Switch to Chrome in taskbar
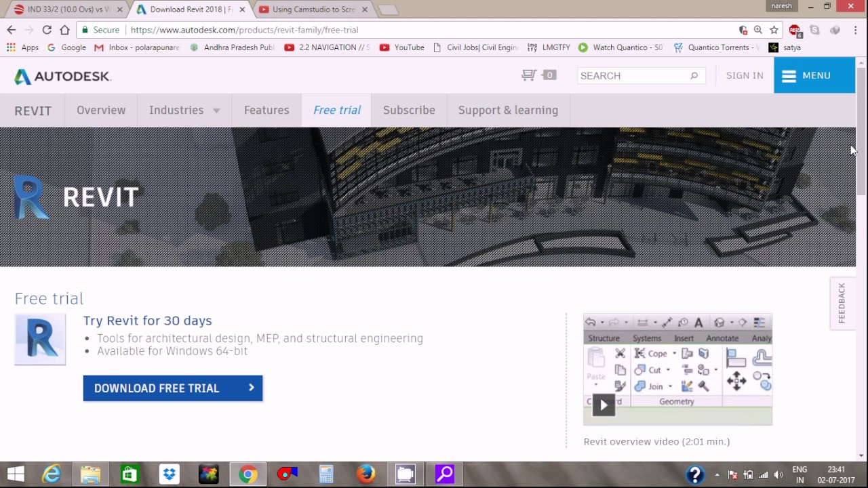 (248, 474)
